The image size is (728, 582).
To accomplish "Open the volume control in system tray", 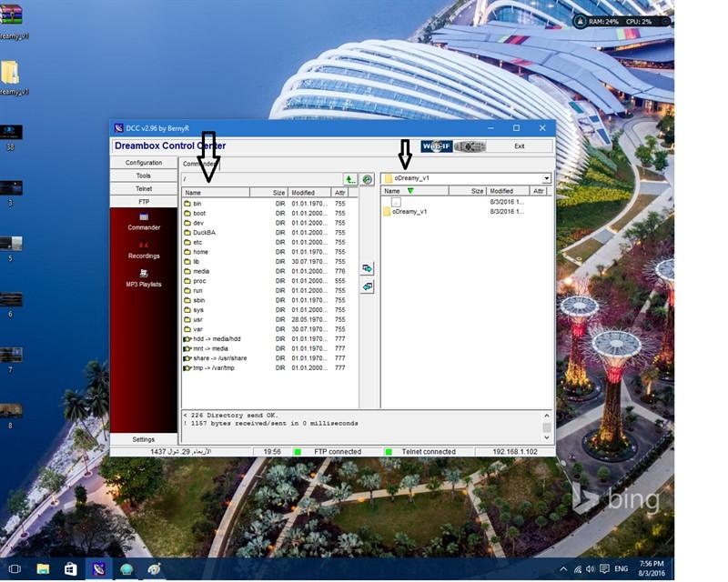I will (590, 569).
